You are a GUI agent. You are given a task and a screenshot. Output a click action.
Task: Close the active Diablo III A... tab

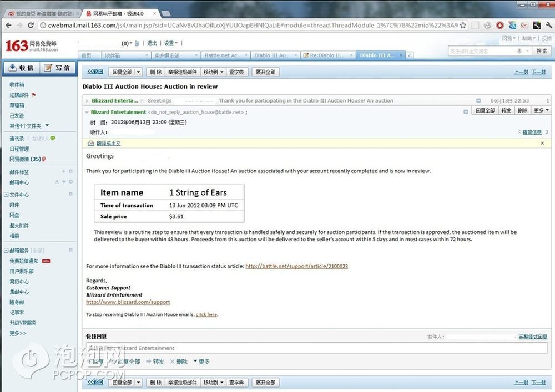click(401, 55)
